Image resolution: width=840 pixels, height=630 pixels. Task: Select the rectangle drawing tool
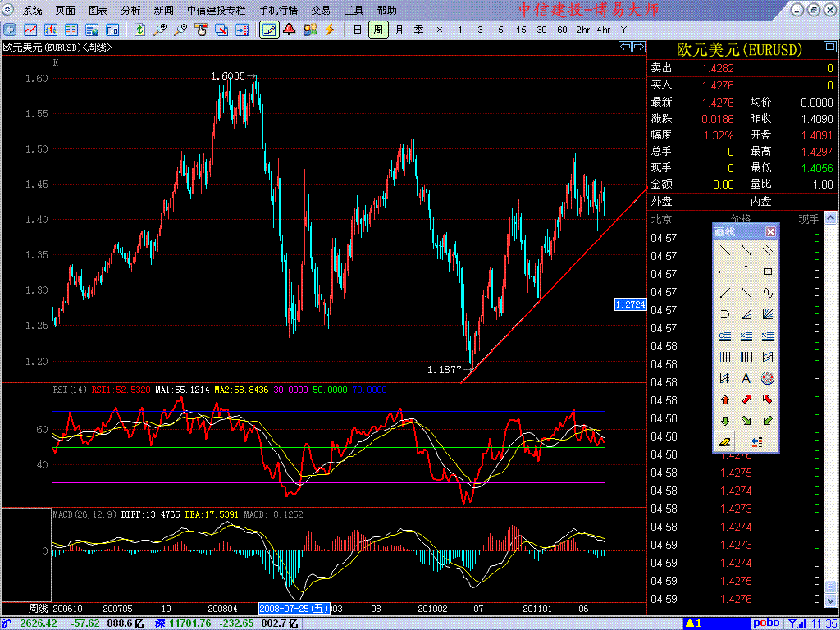point(767,272)
